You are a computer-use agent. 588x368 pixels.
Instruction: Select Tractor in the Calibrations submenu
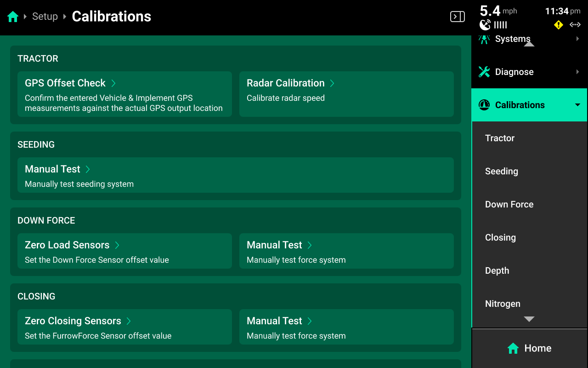coord(530,138)
